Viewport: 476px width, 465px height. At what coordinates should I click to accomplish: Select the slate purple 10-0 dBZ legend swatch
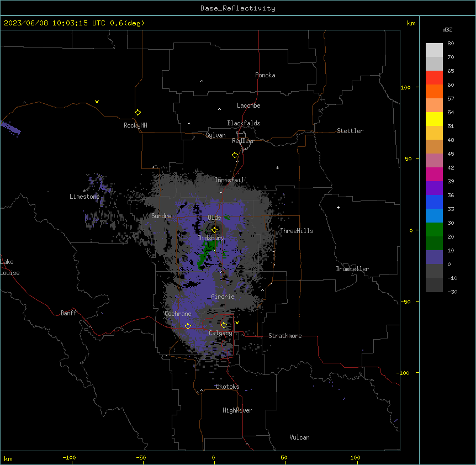coord(434,257)
